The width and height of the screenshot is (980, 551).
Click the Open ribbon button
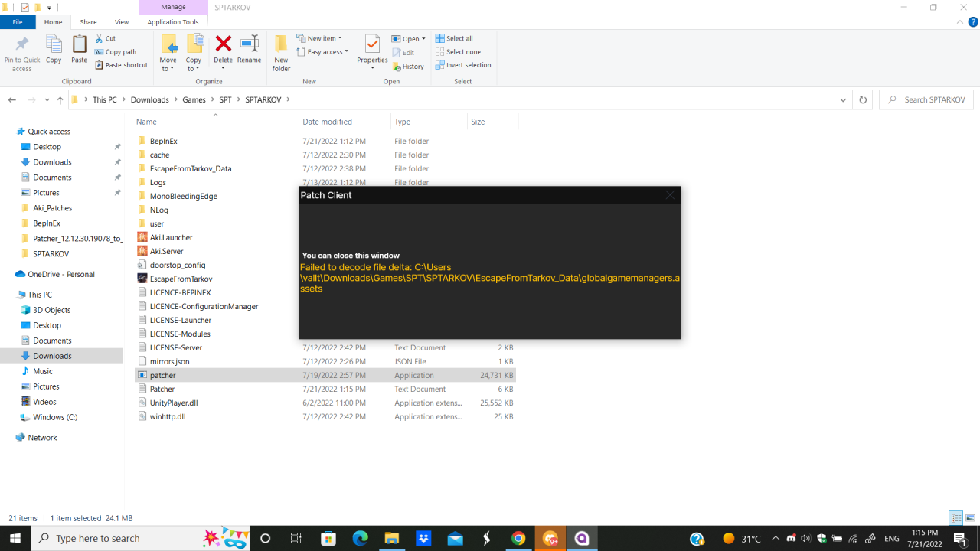point(408,39)
